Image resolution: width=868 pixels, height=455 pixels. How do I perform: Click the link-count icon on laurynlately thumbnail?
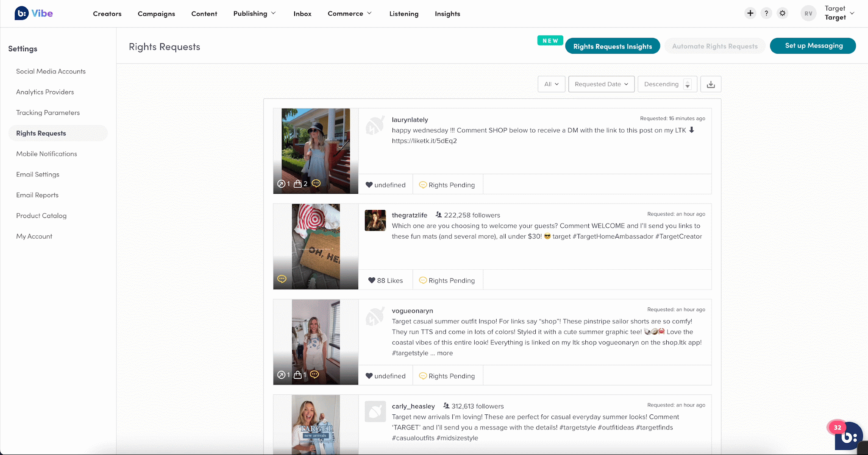(x=281, y=184)
